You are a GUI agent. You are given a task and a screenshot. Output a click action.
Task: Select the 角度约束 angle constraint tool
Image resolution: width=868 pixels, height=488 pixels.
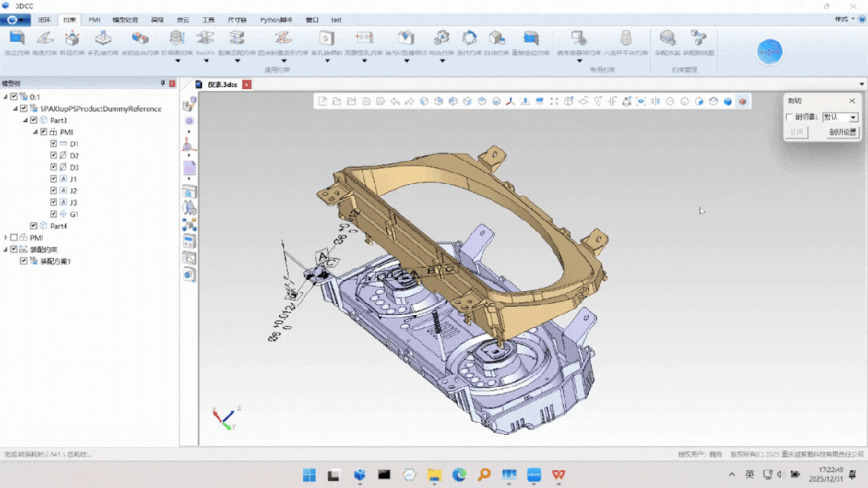[45, 43]
